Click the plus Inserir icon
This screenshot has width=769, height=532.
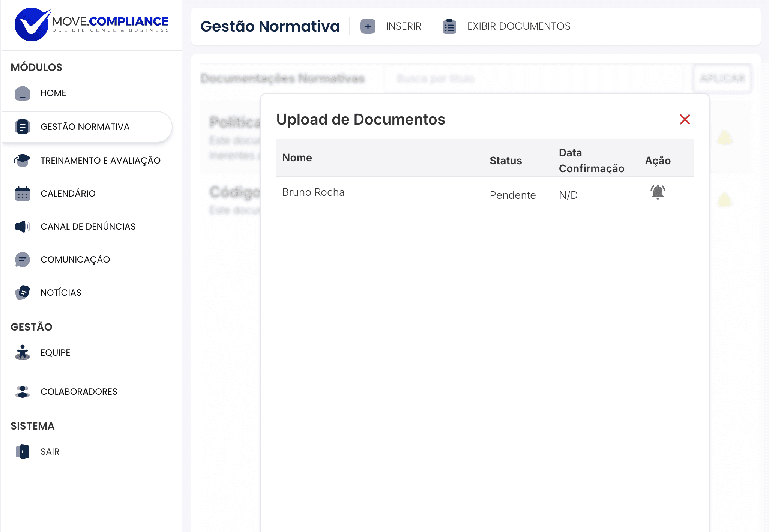pyautogui.click(x=368, y=26)
